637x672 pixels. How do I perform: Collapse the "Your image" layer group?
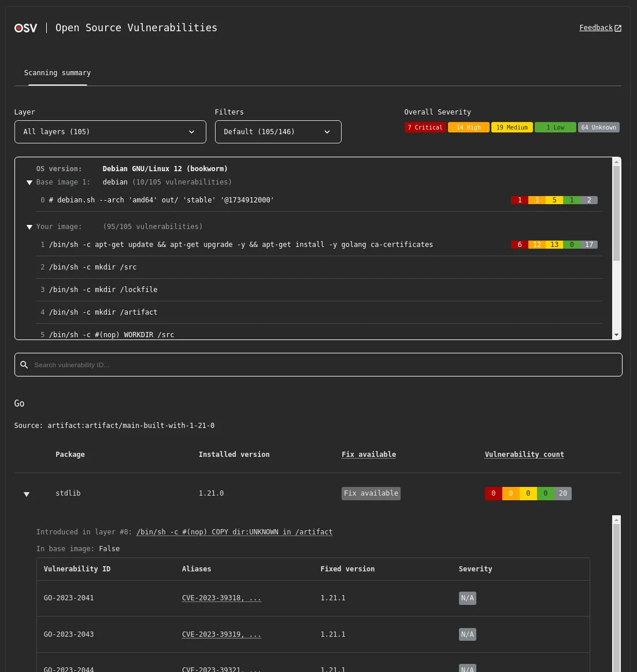pos(29,227)
